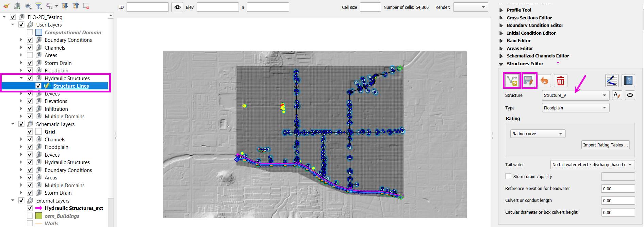Save structure edits with the floppy icon

[528, 81]
